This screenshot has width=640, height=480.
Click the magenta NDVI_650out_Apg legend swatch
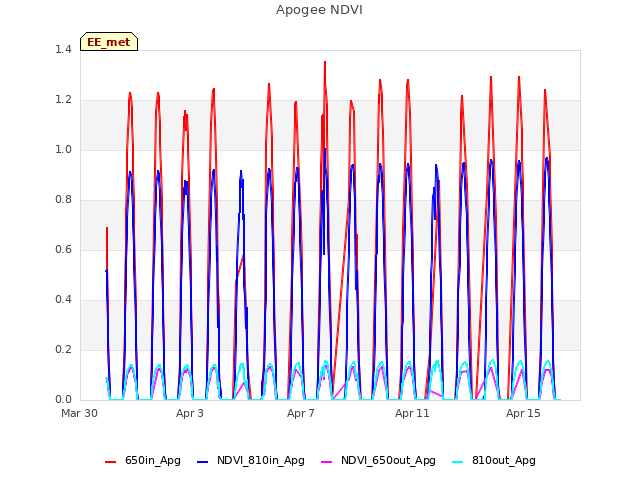coord(327,462)
